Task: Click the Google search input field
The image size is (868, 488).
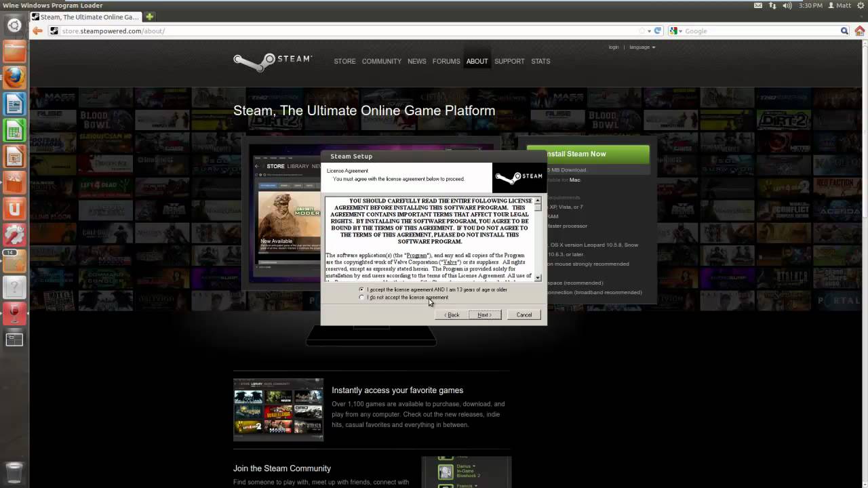Action: (x=761, y=30)
